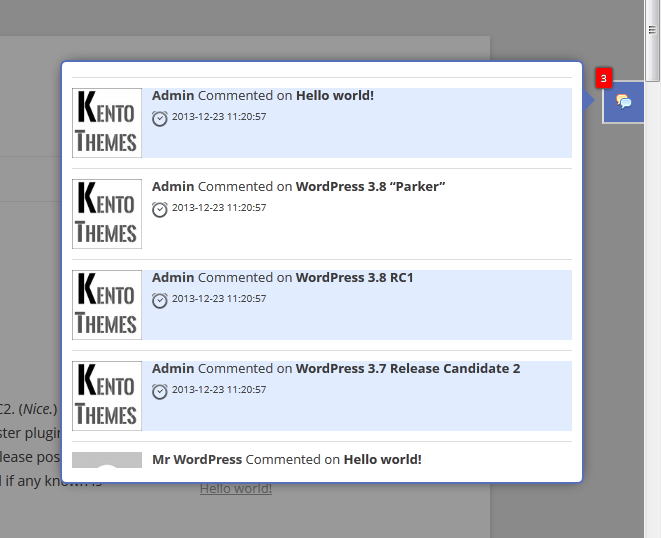The image size is (661, 538).
Task: Open the WordPress 3.8 "Parker" post title
Action: point(371,187)
